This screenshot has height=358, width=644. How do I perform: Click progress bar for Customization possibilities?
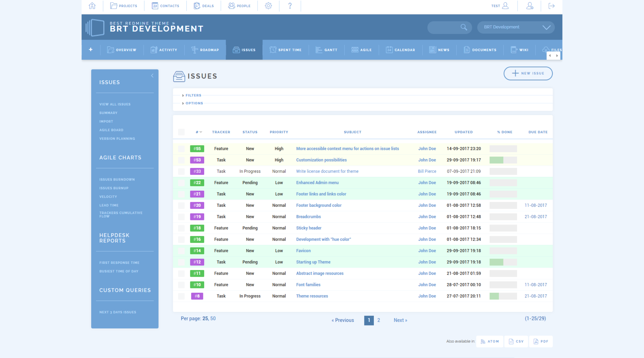pos(503,160)
